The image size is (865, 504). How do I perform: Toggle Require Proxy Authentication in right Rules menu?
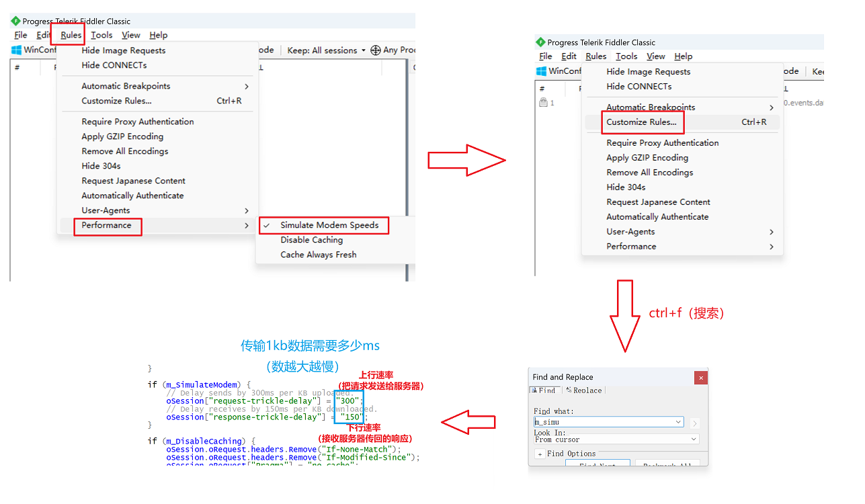[x=662, y=143]
